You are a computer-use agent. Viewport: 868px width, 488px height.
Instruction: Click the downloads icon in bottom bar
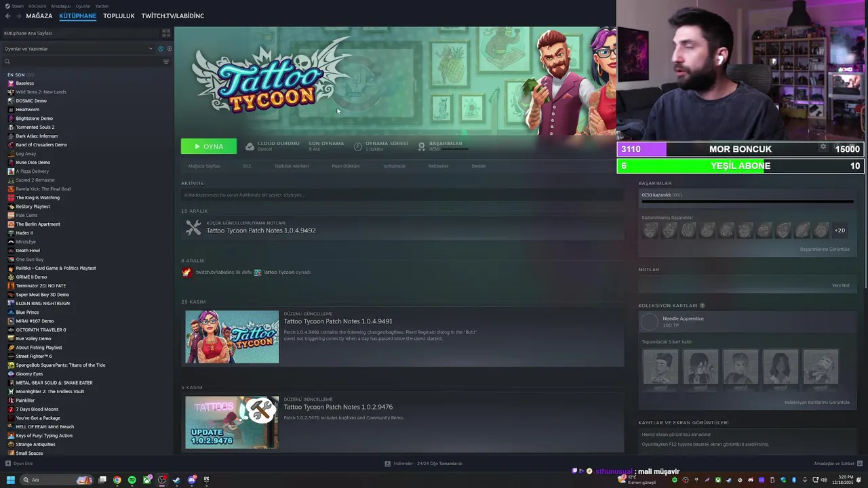(x=388, y=464)
